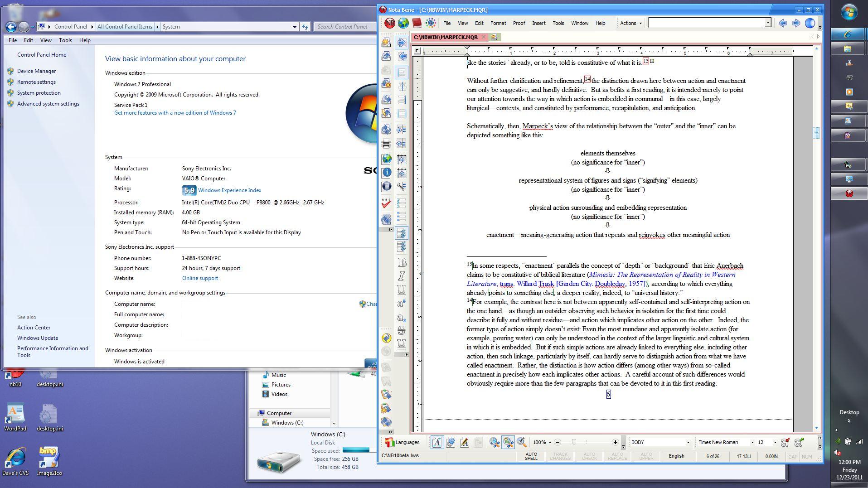
Task: Open the Windows Experience Index link
Action: pyautogui.click(x=229, y=190)
